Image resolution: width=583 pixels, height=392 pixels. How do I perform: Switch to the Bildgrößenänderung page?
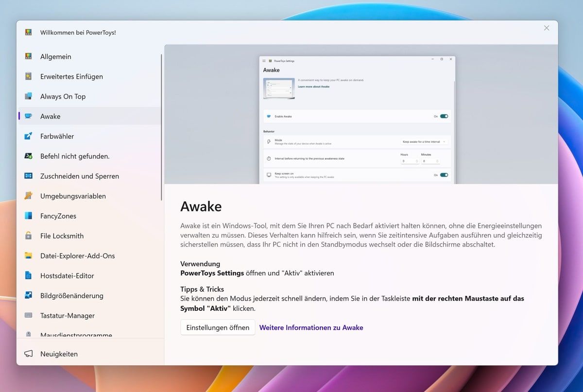click(71, 295)
